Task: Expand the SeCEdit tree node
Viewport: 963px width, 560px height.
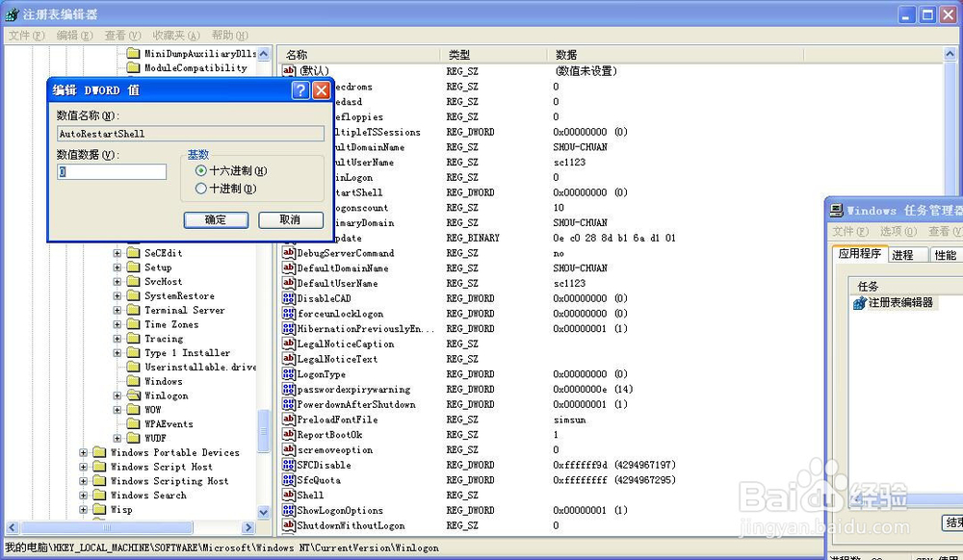Action: click(117, 253)
